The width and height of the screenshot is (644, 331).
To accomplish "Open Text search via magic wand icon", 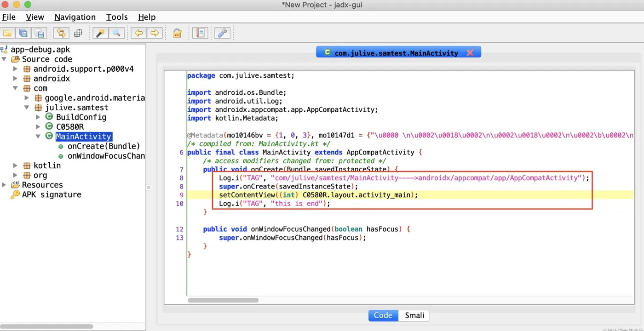I will [x=100, y=33].
